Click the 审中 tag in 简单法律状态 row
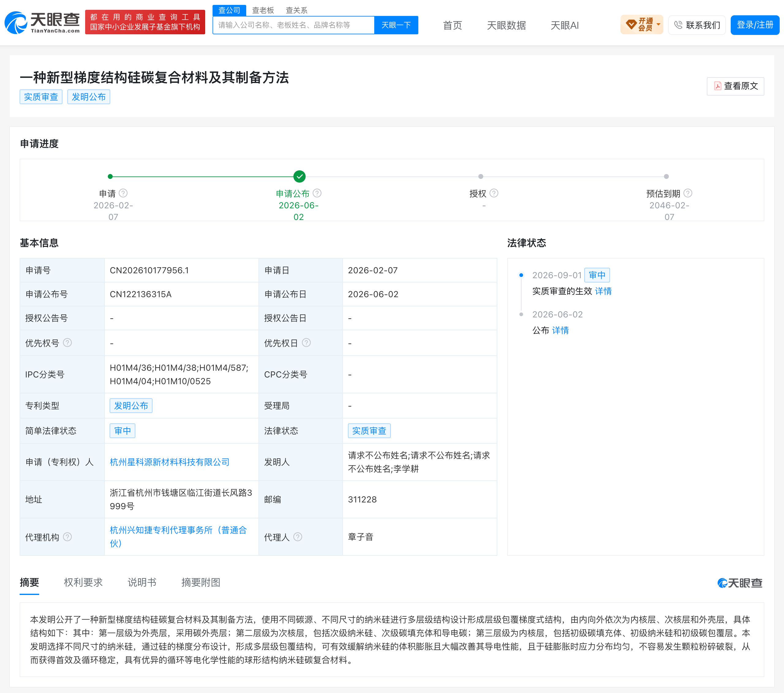Image resolution: width=784 pixels, height=693 pixels. tap(123, 431)
